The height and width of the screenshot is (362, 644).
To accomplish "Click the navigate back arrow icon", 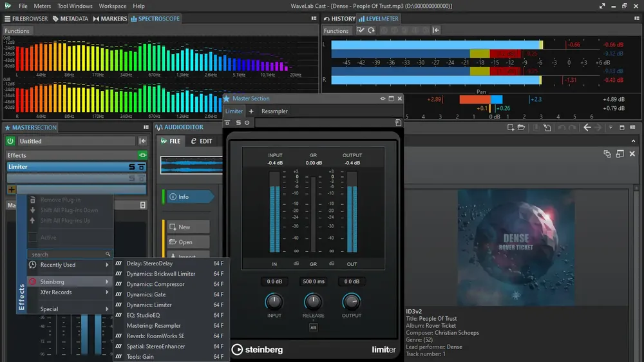I will (587, 128).
